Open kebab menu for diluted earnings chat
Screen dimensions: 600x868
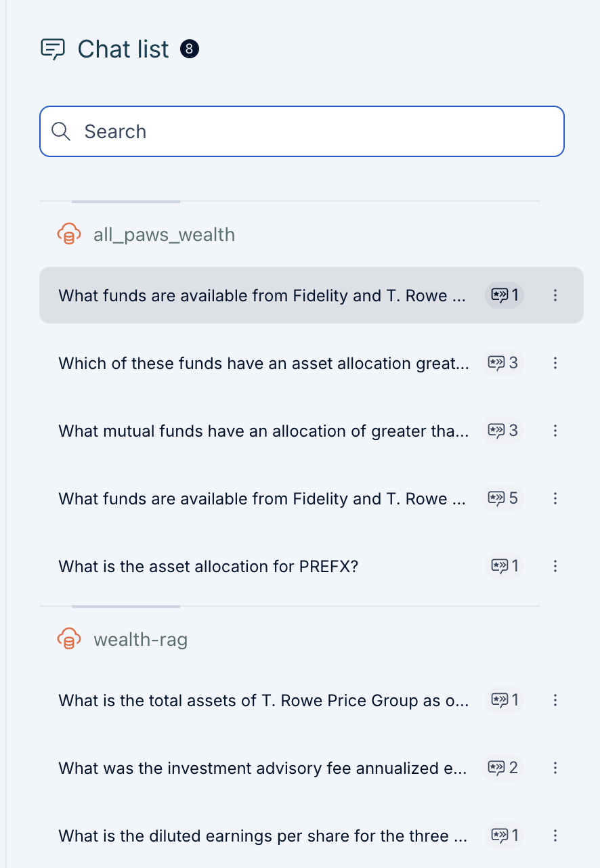[x=555, y=836]
